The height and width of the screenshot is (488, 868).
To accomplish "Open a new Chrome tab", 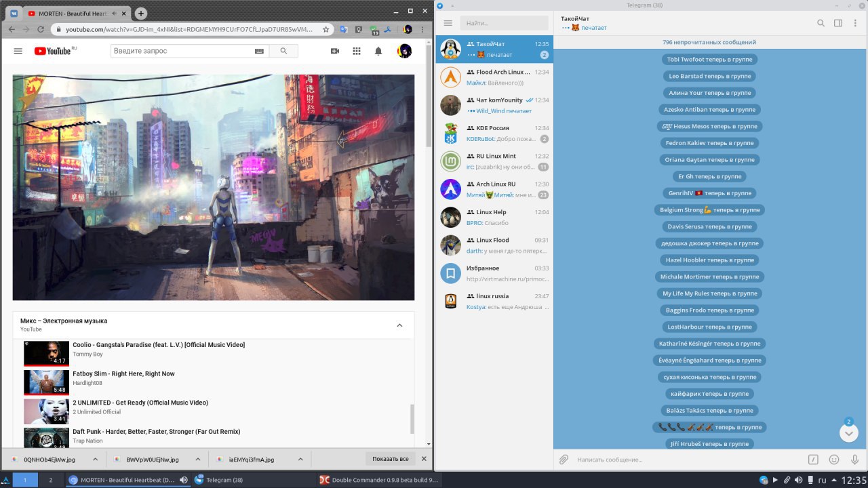I will coord(140,13).
